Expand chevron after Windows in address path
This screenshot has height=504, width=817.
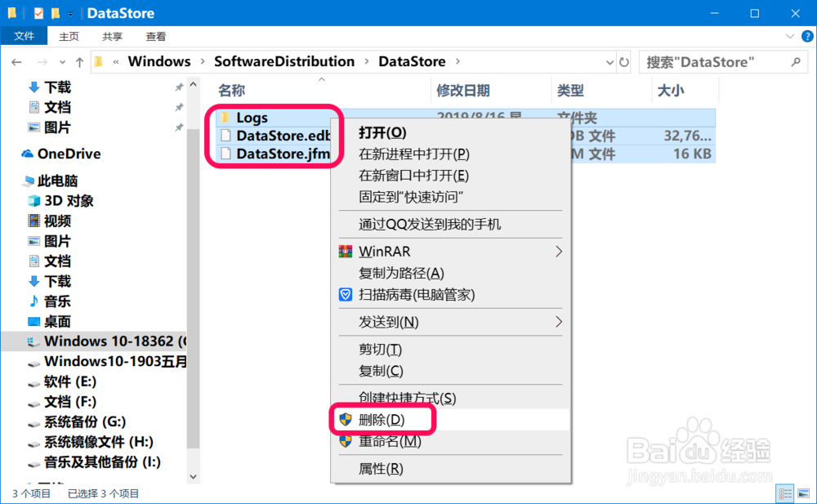coord(203,61)
